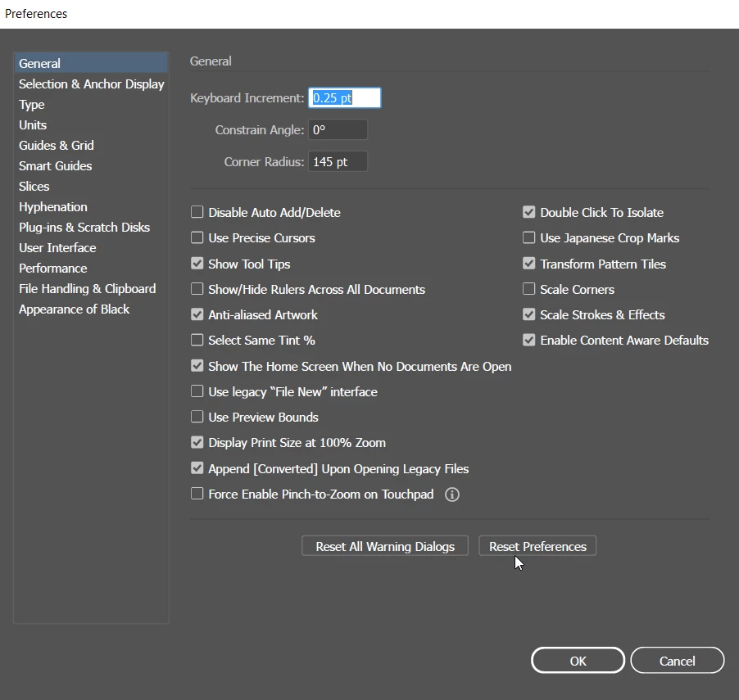Viewport: 739px width, 700px height.
Task: Uncheck Show Tool Tips
Action: (197, 264)
